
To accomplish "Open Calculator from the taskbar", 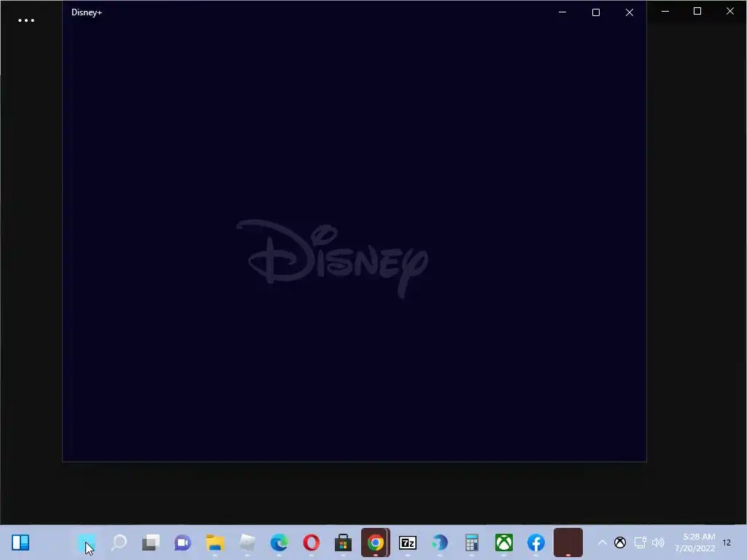I will (x=472, y=542).
